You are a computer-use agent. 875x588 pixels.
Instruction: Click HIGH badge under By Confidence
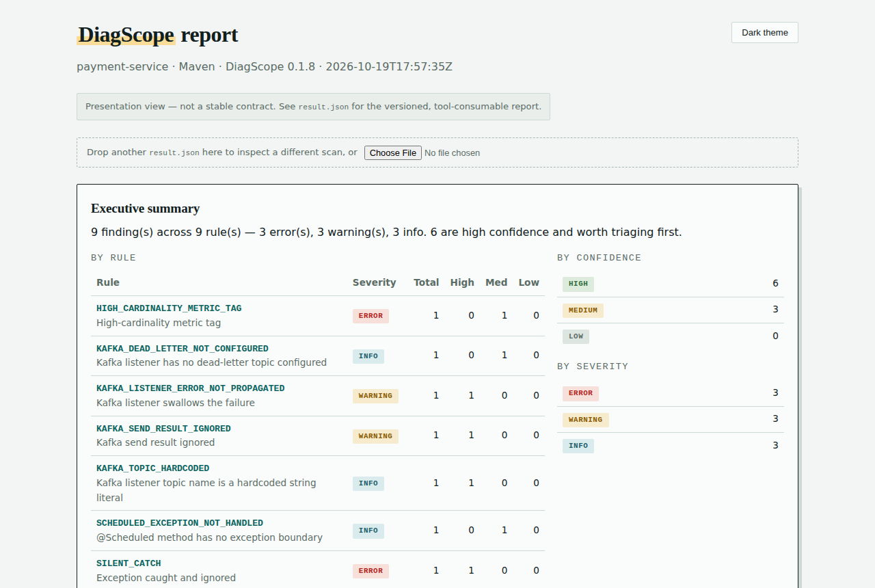[x=578, y=284]
